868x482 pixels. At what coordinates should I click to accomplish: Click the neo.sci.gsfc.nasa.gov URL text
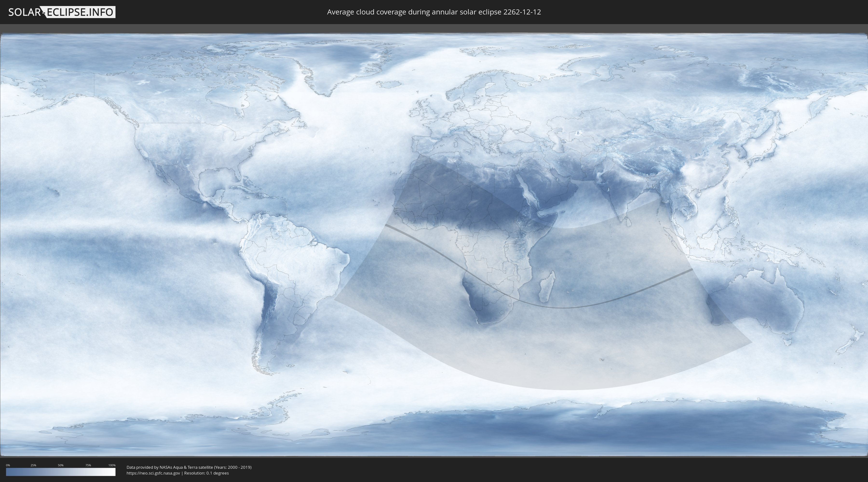[153, 473]
